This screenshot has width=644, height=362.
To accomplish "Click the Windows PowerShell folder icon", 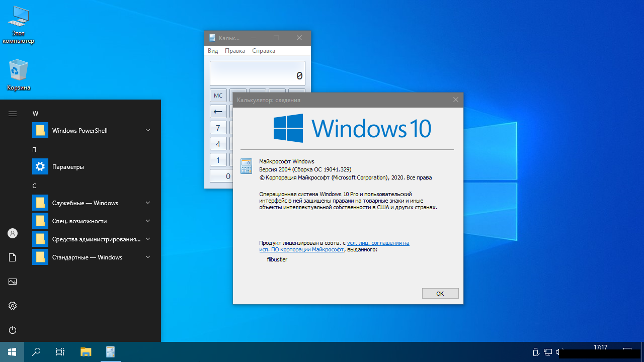I will coord(40,130).
